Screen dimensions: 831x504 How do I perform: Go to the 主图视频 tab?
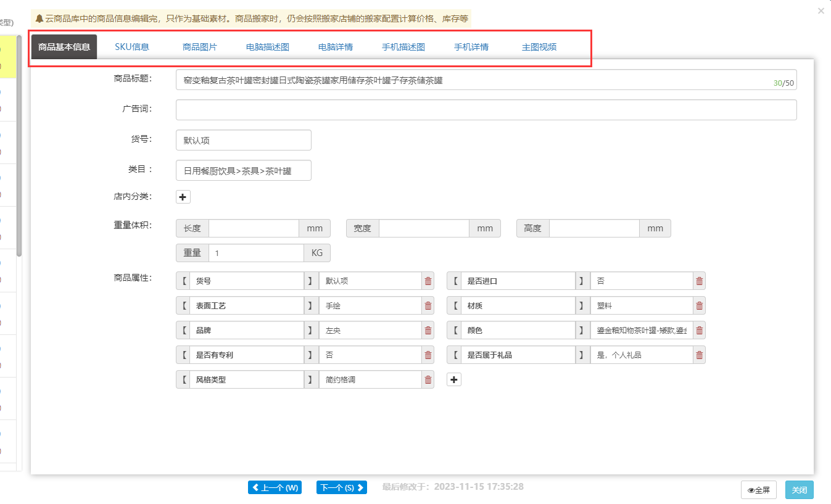[539, 47]
